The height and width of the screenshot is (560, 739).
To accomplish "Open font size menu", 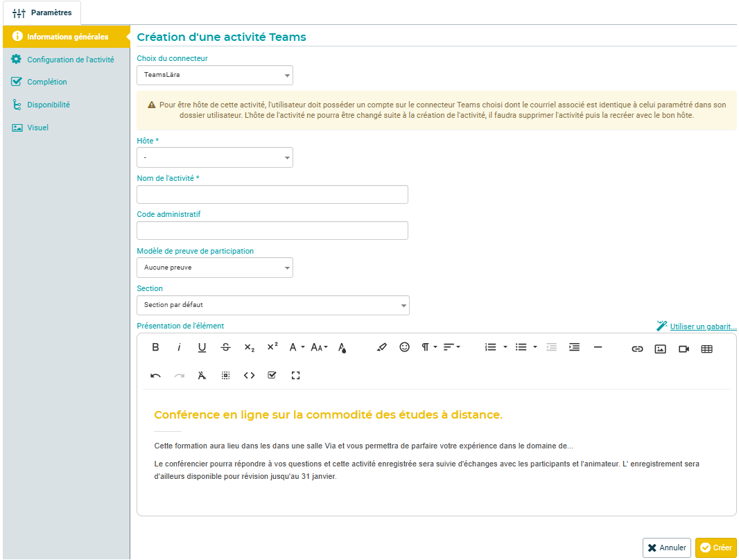I will (319, 348).
